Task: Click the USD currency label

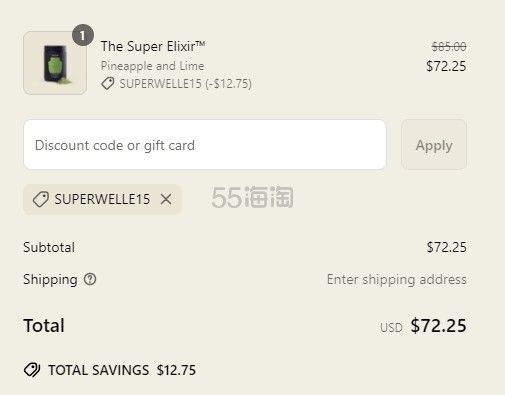Action: pyautogui.click(x=391, y=328)
